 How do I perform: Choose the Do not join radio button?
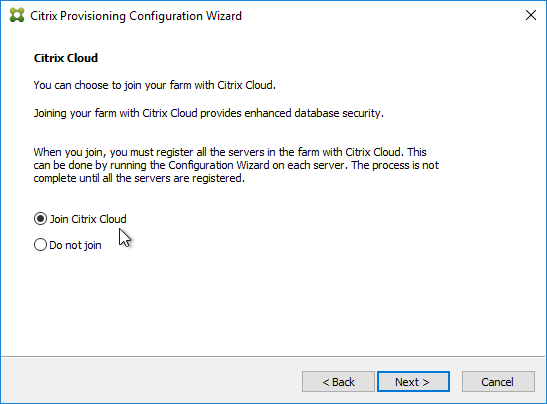pos(40,245)
